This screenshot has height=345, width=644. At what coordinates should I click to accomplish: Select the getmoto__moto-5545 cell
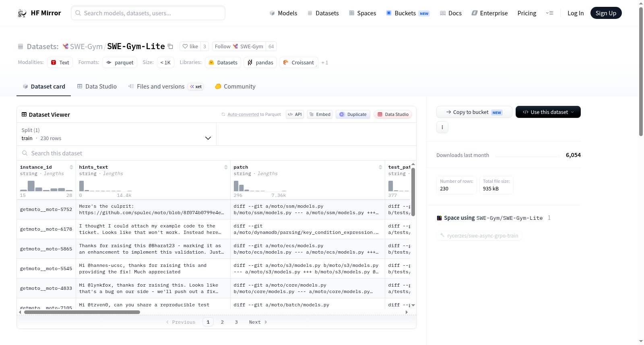pyautogui.click(x=46, y=269)
